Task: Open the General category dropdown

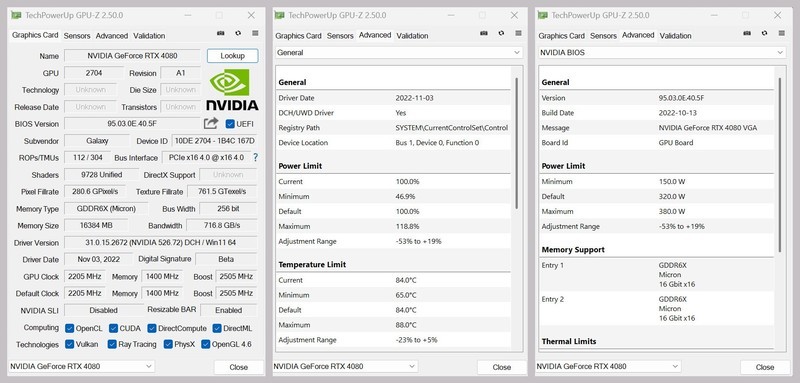Action: [x=399, y=53]
